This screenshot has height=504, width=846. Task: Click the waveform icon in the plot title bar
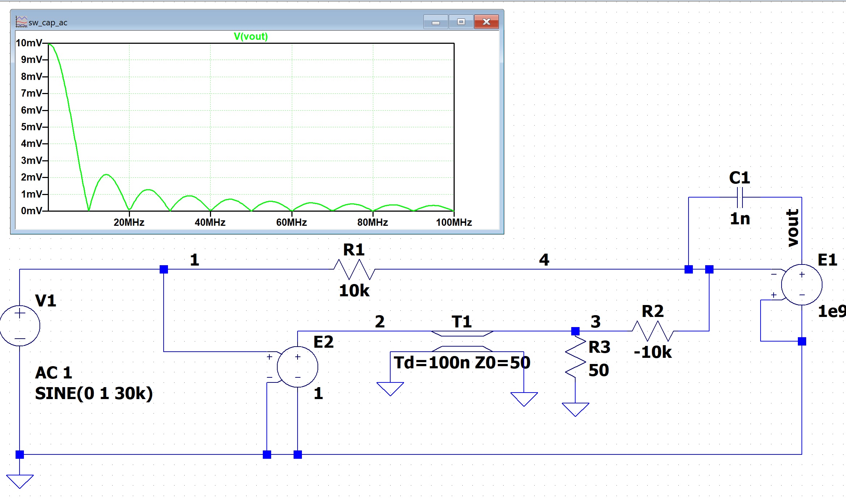pyautogui.click(x=21, y=21)
